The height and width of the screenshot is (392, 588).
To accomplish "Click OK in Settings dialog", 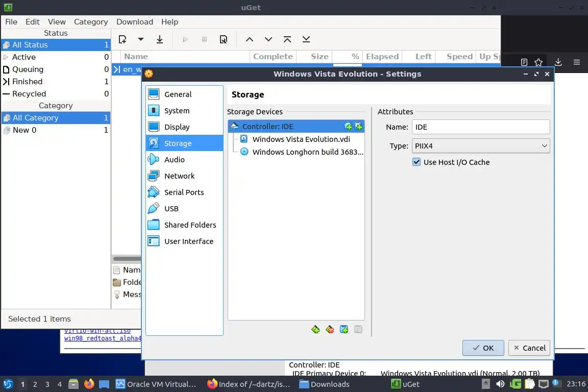I will (x=483, y=348).
